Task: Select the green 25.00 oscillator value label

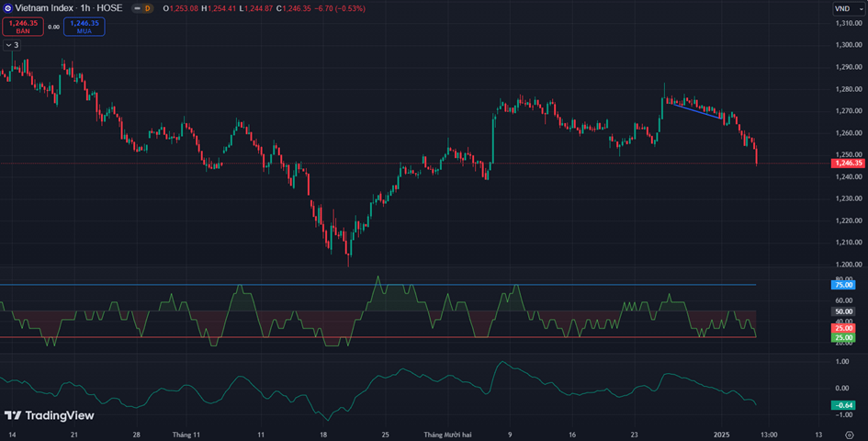Action: (843, 338)
